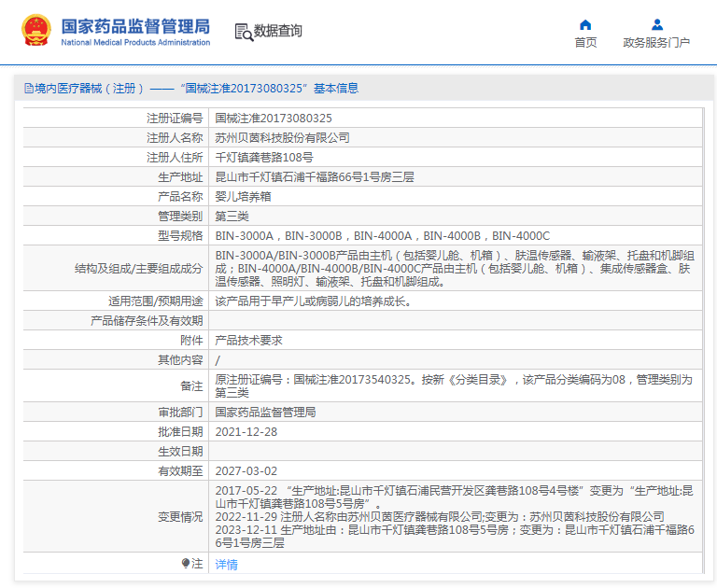Screen dimensions: 717x588
Task: Click the lightbulb icon beside 注
Action: coord(185,564)
